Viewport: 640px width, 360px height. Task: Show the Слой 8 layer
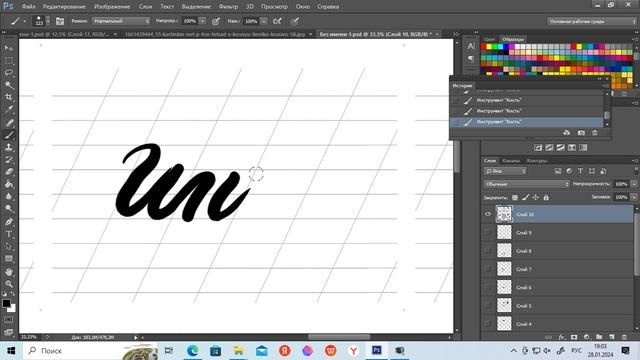click(487, 251)
